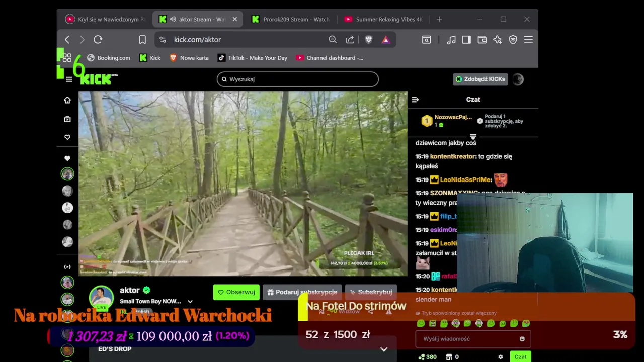Mute the aktor Stream tab audio
The height and width of the screenshot is (362, 644).
pyautogui.click(x=173, y=19)
